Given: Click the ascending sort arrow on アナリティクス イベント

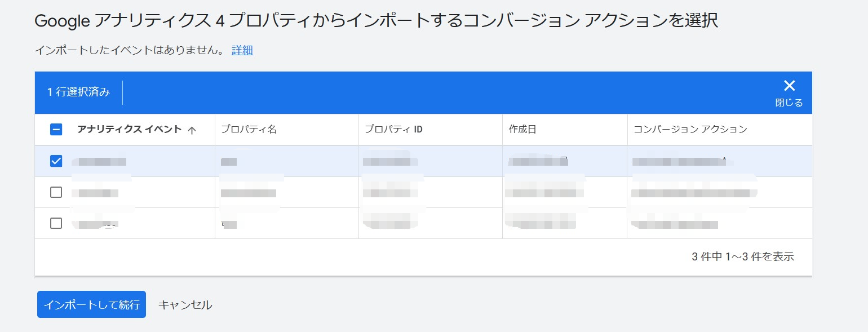Looking at the screenshot, I should click(x=192, y=129).
